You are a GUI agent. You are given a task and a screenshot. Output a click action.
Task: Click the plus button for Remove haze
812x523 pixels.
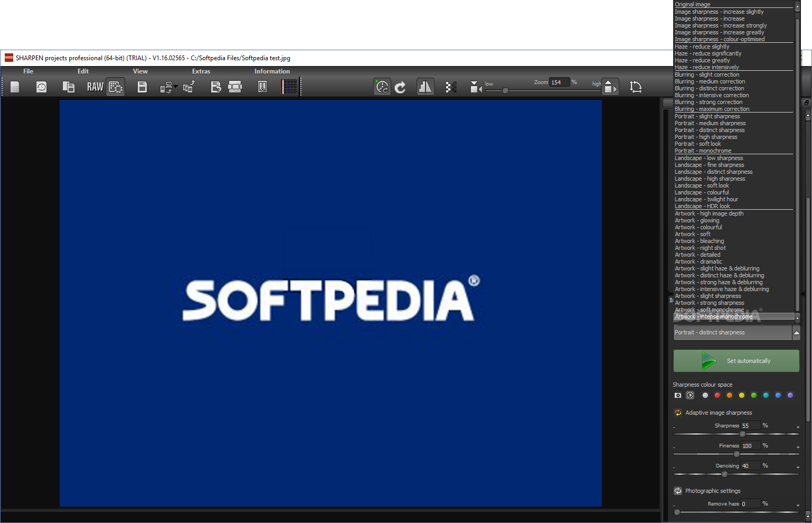click(x=798, y=505)
